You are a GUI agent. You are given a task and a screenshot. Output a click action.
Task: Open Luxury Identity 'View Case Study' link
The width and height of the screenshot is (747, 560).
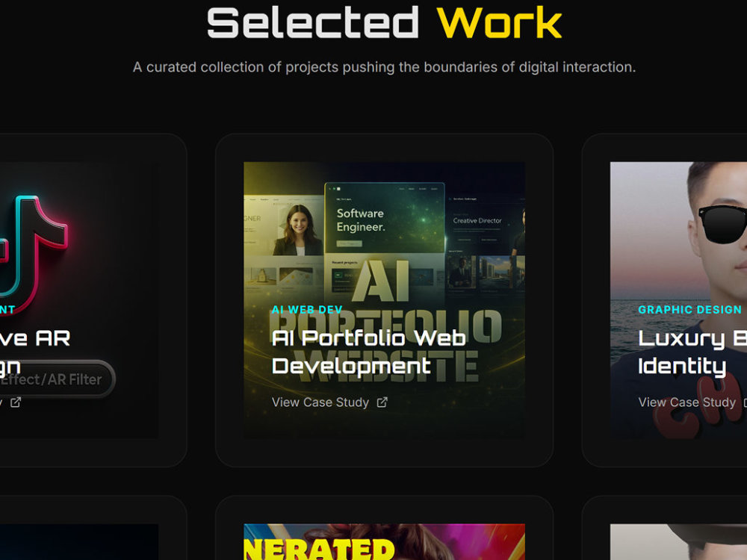pyautogui.click(x=692, y=402)
